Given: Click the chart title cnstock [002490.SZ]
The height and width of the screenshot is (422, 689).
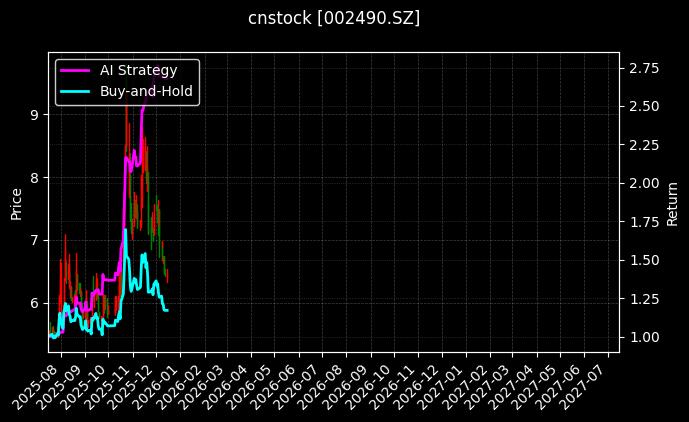Looking at the screenshot, I should pyautogui.click(x=334, y=18).
